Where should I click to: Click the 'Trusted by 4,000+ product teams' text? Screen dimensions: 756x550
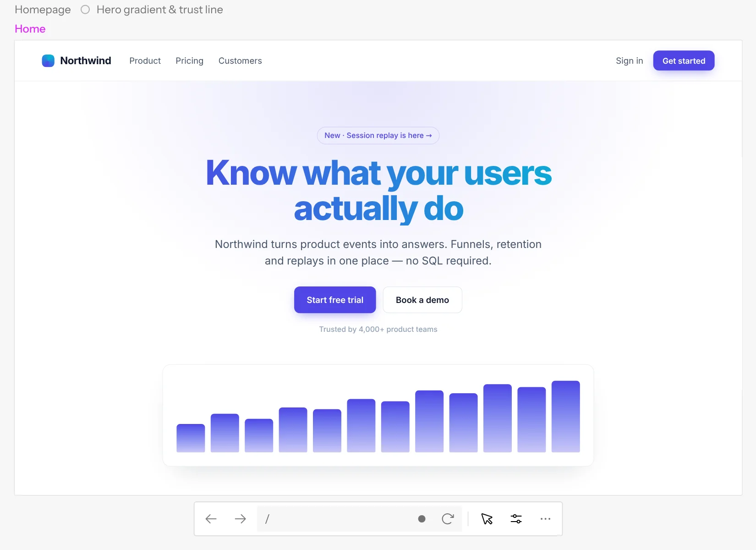[x=378, y=329]
